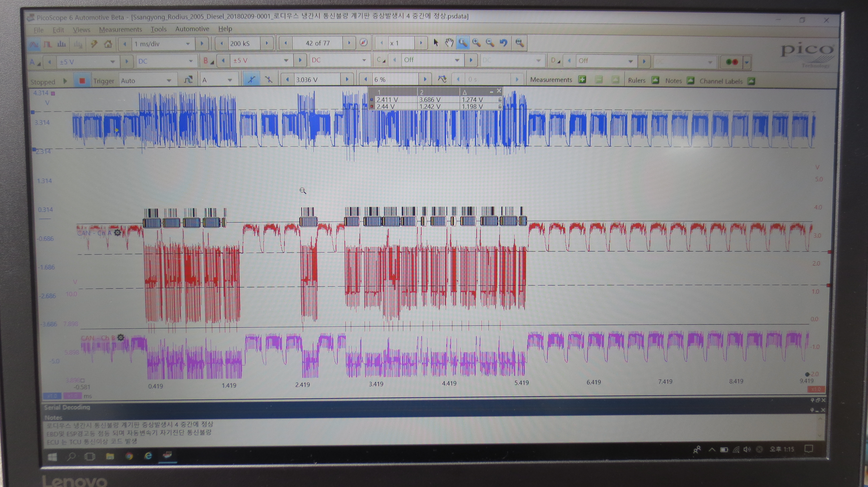Image resolution: width=868 pixels, height=487 pixels.
Task: Click the 42 of 77 buffer field
Action: pyautogui.click(x=318, y=43)
